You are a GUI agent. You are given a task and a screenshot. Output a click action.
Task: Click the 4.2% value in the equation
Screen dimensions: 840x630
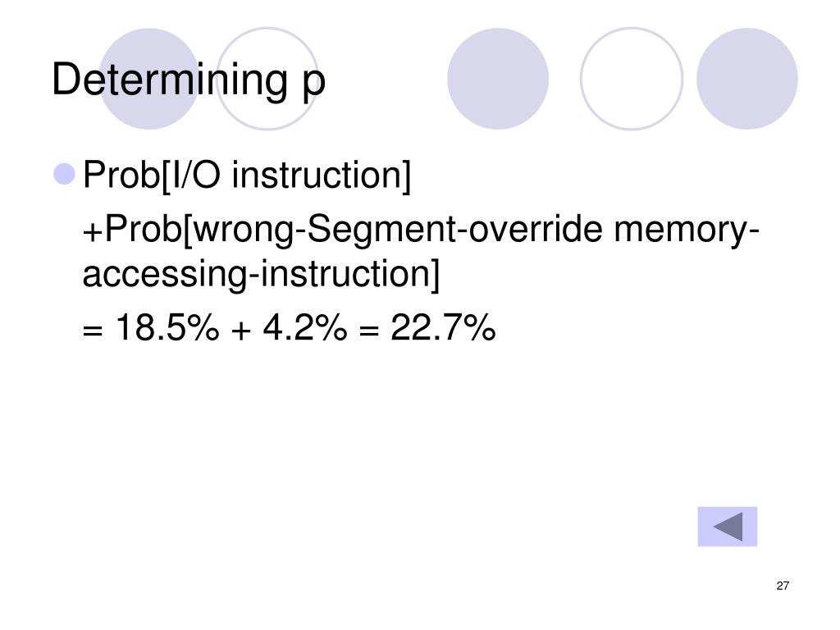(x=305, y=326)
